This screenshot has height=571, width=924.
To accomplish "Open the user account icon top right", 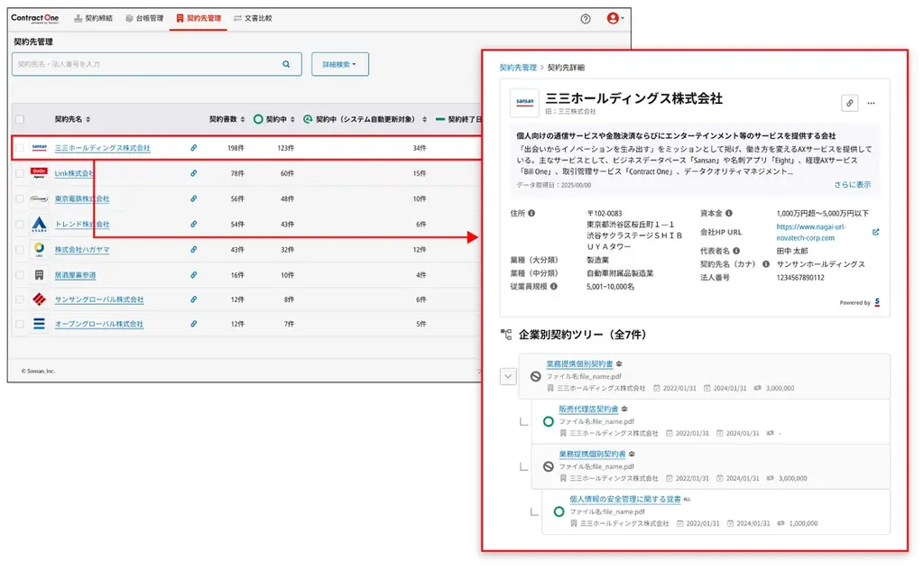I will tap(614, 18).
